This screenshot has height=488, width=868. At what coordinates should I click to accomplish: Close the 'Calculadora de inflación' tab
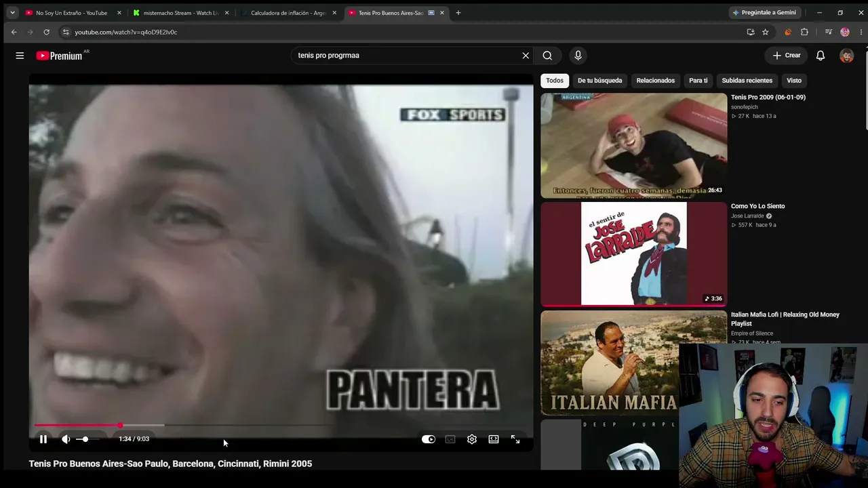pyautogui.click(x=334, y=13)
